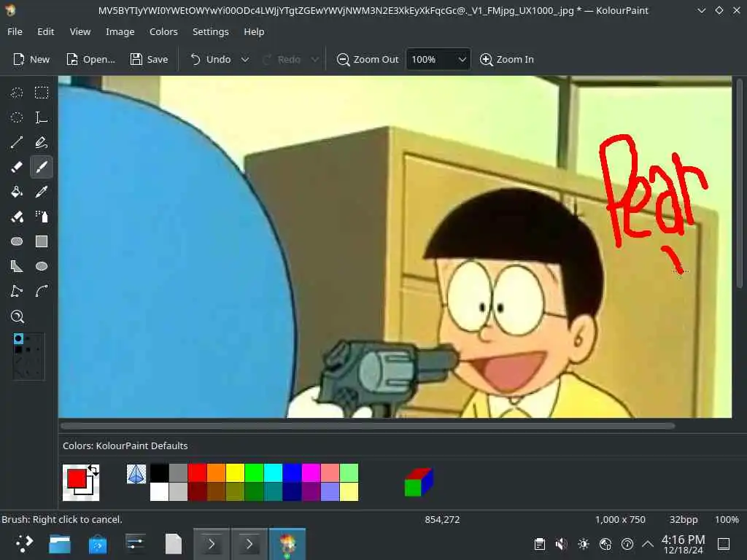Image resolution: width=747 pixels, height=560 pixels.
Task: Pick the cyan color swatch
Action: point(273,473)
